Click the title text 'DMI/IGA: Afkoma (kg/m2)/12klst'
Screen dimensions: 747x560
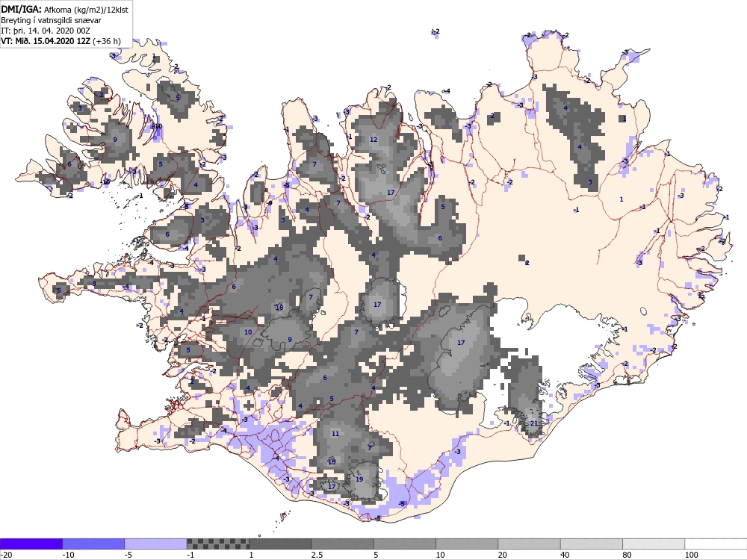point(64,10)
